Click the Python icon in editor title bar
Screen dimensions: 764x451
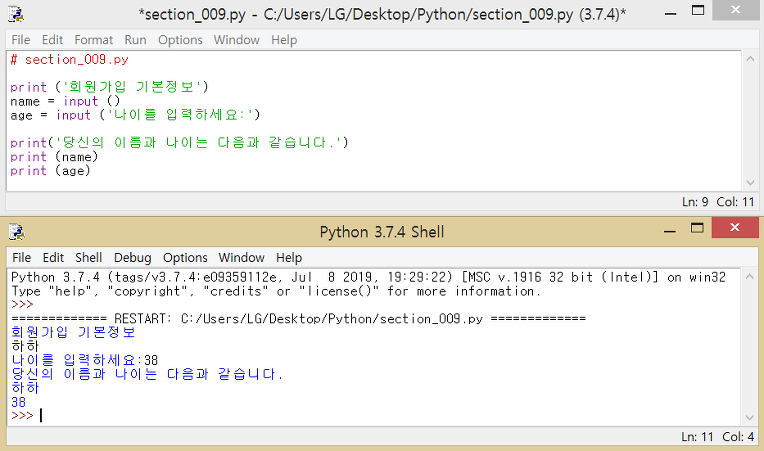coord(16,15)
